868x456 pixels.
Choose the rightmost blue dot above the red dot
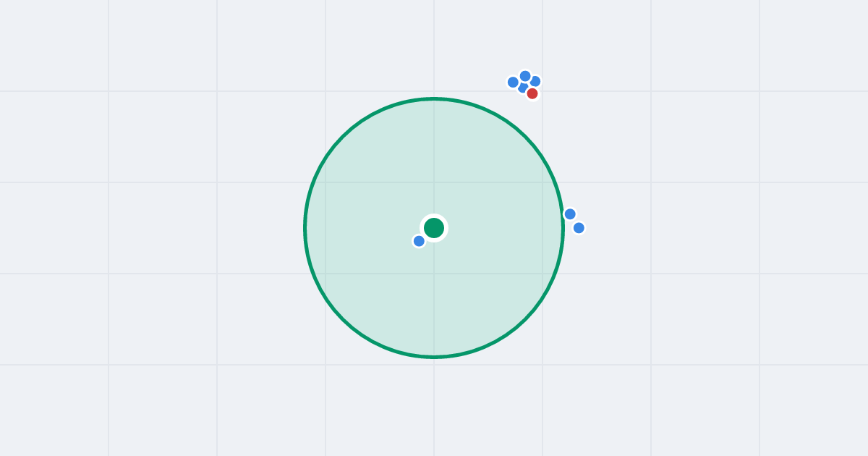[x=536, y=81]
